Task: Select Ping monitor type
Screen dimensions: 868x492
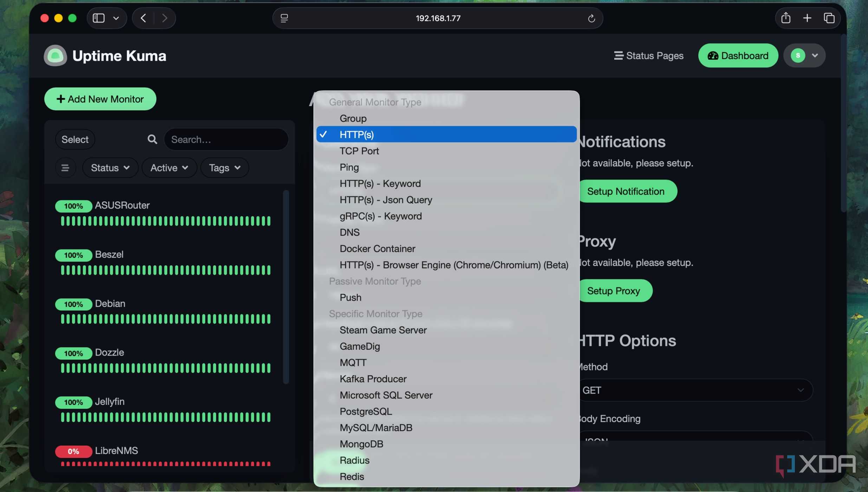Action: (446, 167)
